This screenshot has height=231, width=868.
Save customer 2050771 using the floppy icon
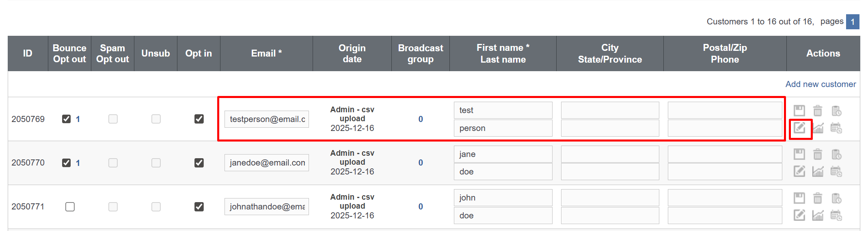tap(799, 198)
